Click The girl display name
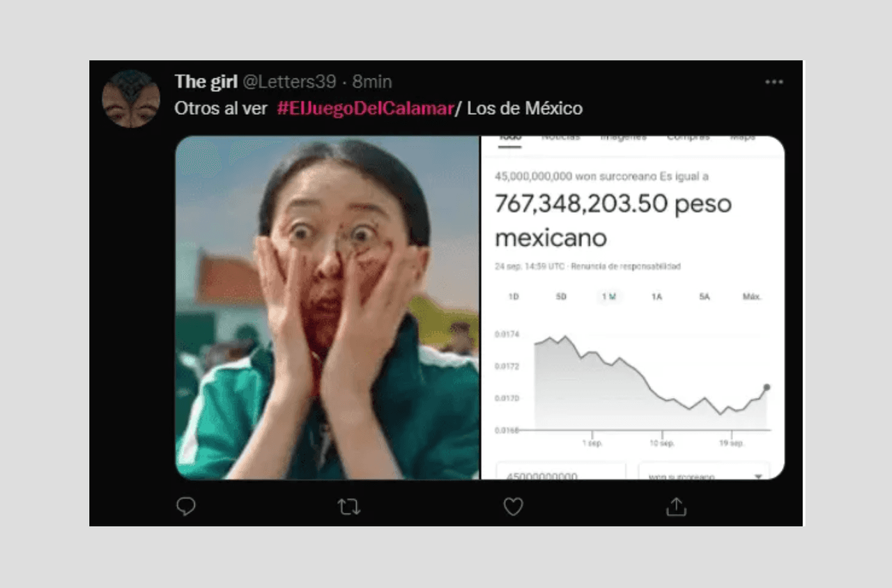 point(206,82)
